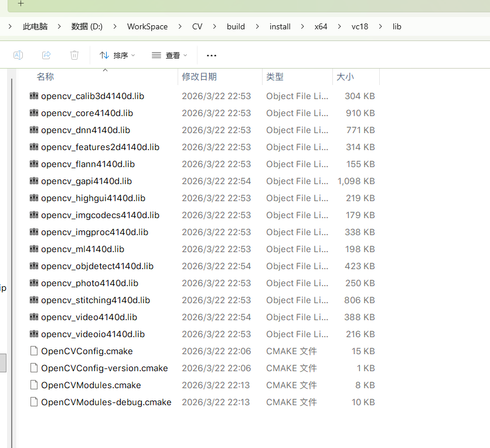The image size is (490, 448).
Task: Click the new tab plus icon
Action: tap(21, 4)
